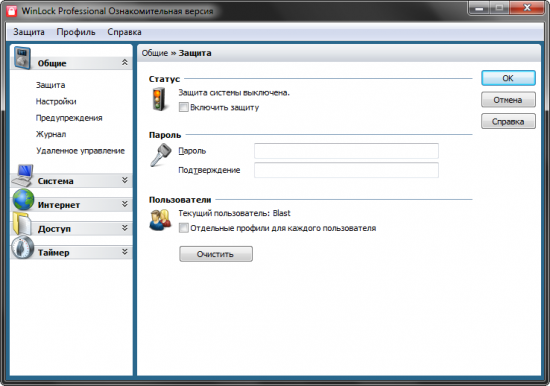The image size is (550, 386).
Task: Close the WinLock window
Action: (x=526, y=8)
